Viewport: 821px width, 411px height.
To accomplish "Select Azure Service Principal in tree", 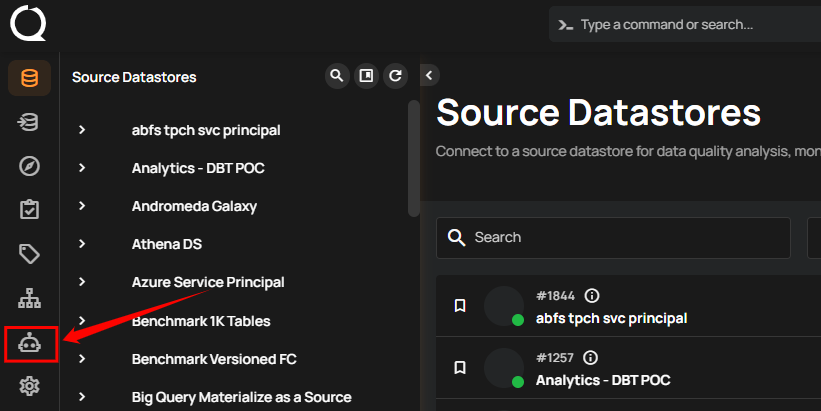I will (x=208, y=282).
